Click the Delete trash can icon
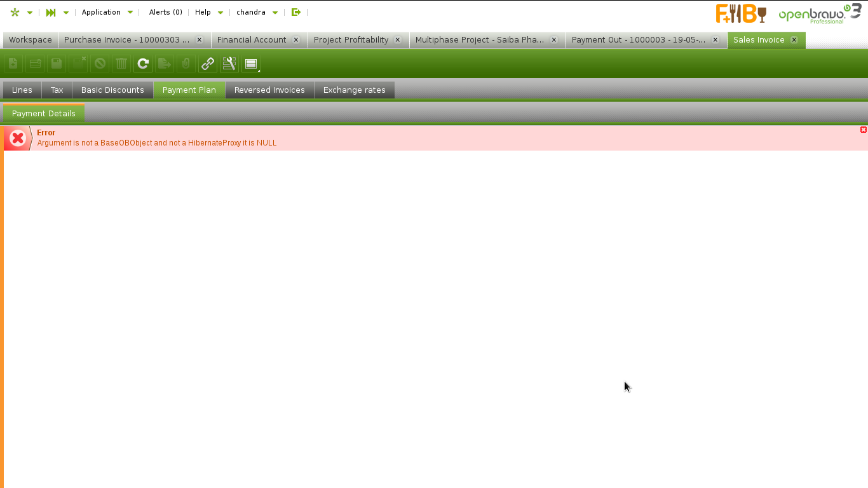The width and height of the screenshot is (868, 488). point(121,64)
